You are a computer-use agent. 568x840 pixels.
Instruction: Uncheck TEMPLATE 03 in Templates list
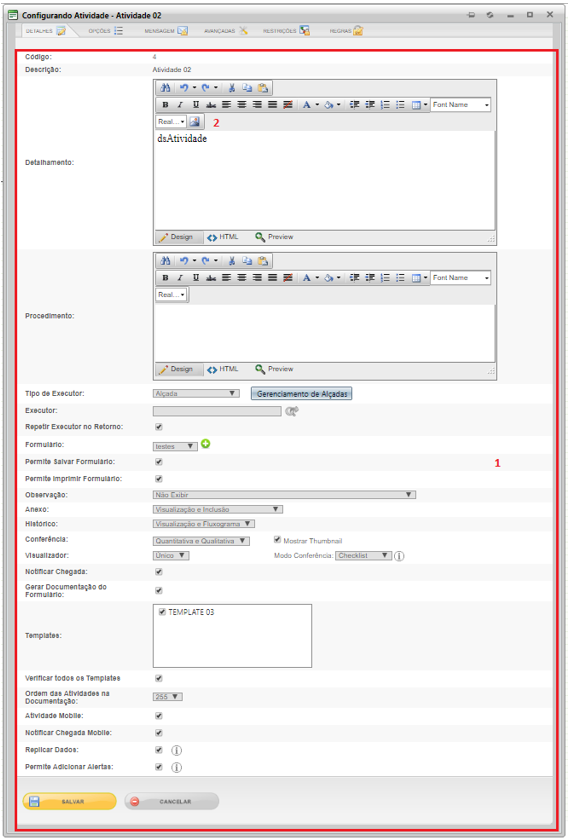[162, 612]
